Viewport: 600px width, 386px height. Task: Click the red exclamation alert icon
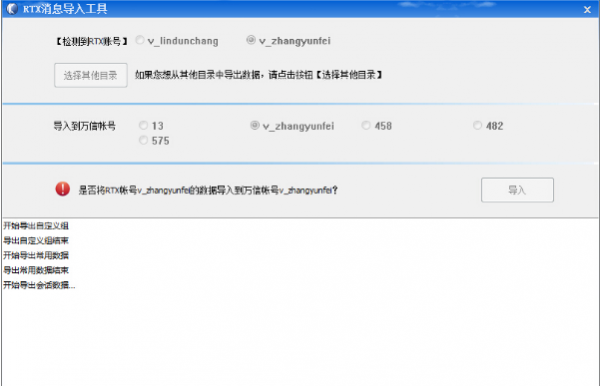click(x=62, y=189)
